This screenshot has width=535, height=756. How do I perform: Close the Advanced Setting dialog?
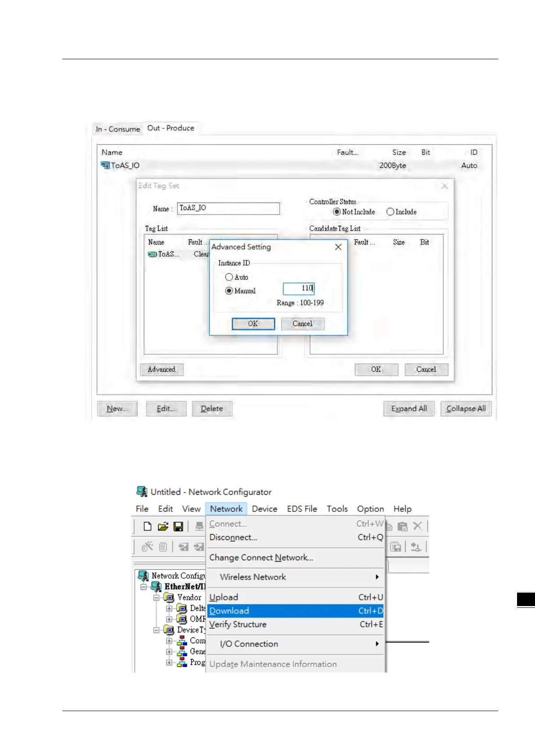pos(338,247)
